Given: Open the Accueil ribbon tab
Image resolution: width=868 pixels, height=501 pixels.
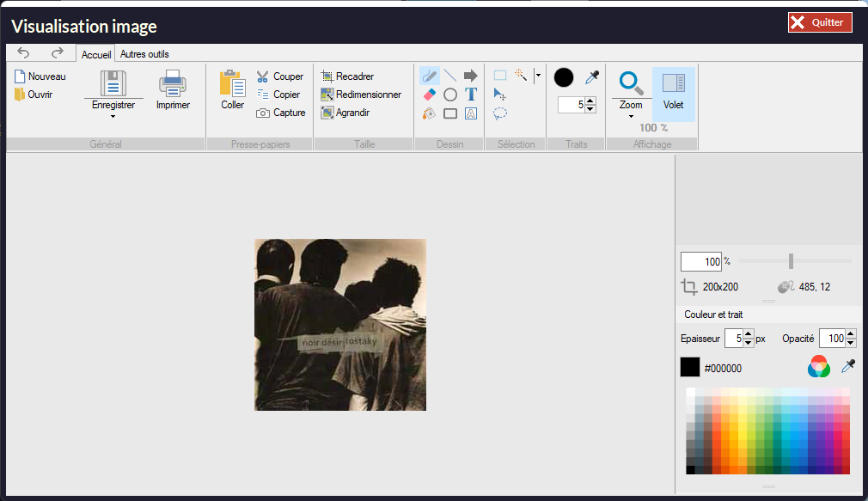Looking at the screenshot, I should coord(96,54).
